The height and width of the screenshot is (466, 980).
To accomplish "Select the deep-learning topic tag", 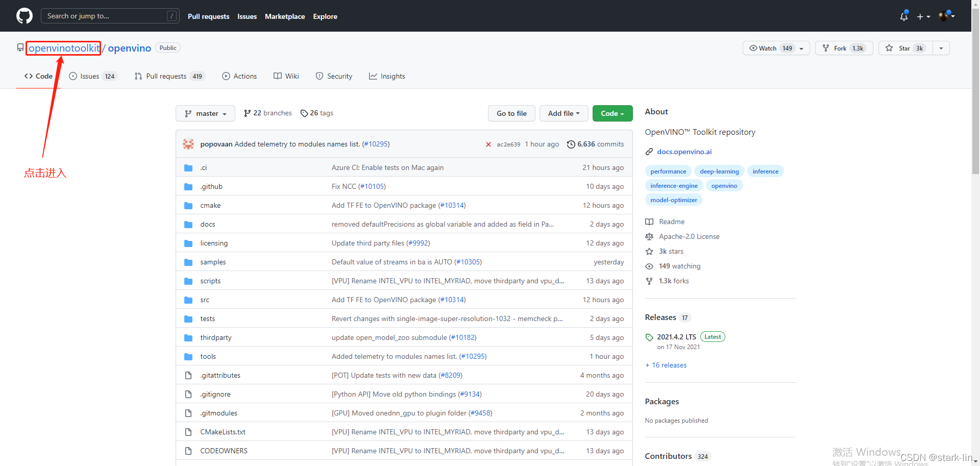I will tap(719, 171).
